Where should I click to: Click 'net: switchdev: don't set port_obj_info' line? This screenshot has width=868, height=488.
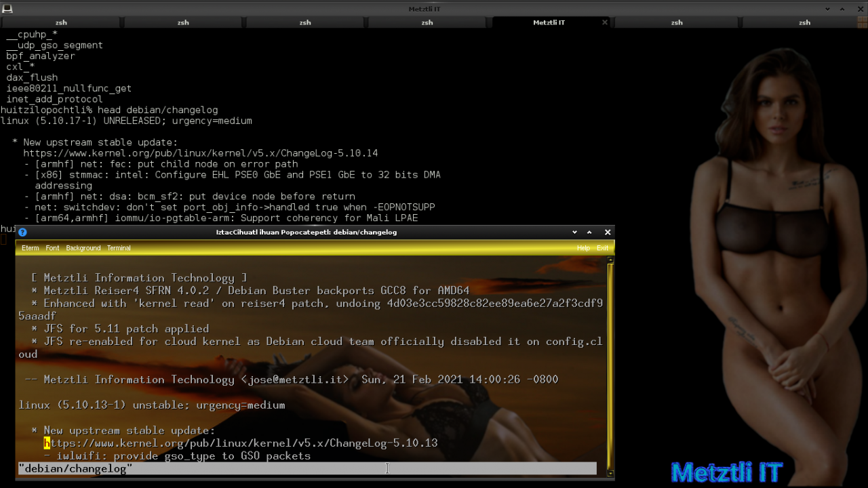coord(229,207)
